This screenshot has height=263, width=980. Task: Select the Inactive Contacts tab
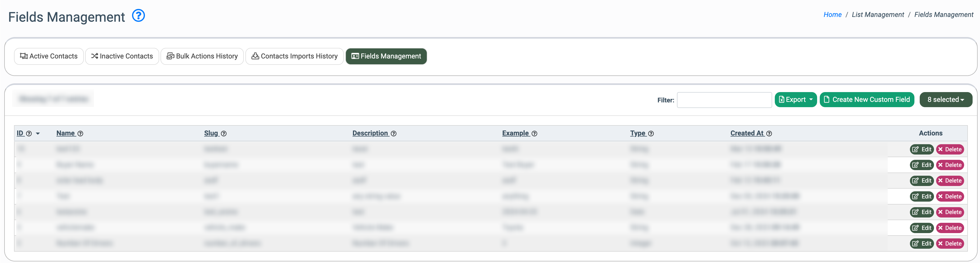(x=122, y=56)
